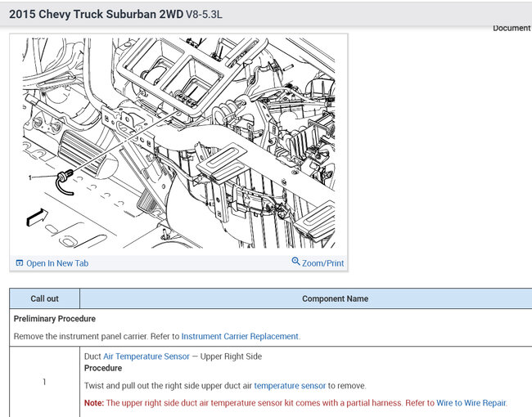This screenshot has height=417, width=532.
Task: Follow the Air Temperature Sensor link
Action: pos(147,356)
